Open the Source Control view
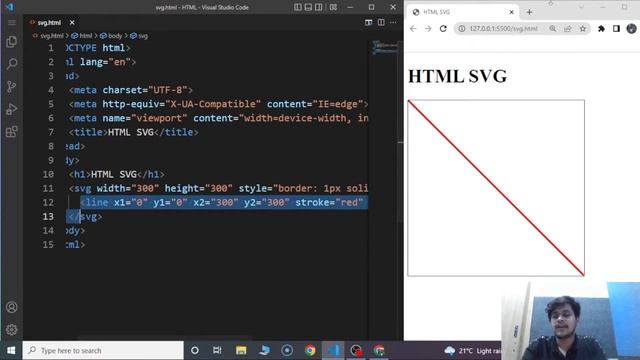 [12, 87]
